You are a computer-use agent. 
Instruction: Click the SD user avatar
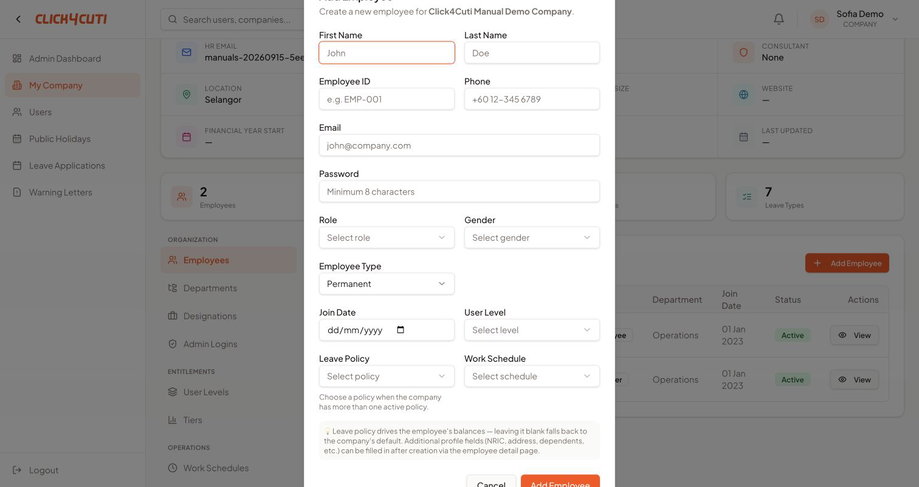819,19
